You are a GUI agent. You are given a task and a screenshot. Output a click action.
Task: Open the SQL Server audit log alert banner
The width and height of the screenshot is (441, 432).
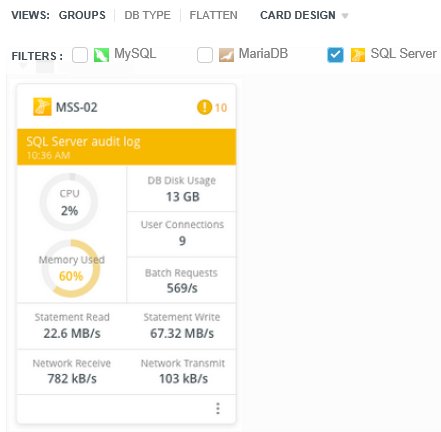coord(127,147)
